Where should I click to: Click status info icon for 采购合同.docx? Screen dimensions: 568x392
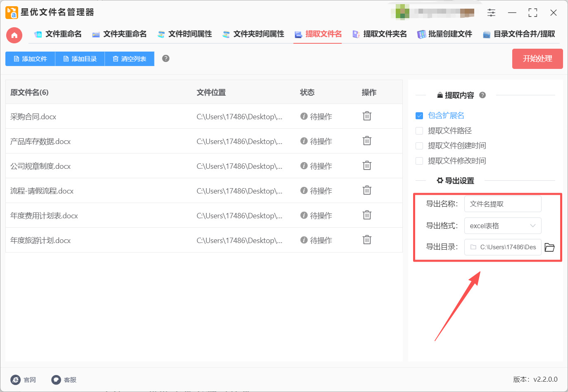click(x=304, y=116)
